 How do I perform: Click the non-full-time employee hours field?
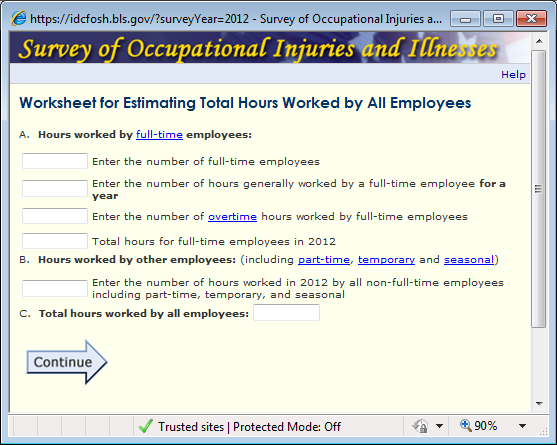(55, 288)
